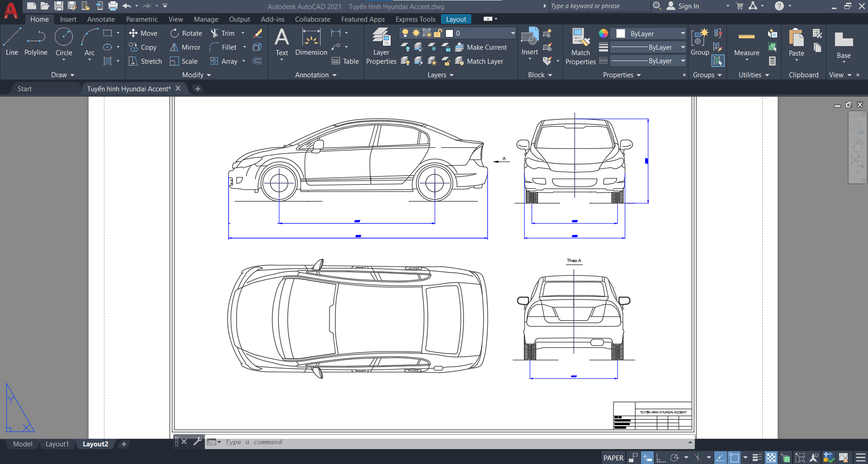Toggle ortho mode in status bar
The image size is (868, 464).
coord(660,458)
